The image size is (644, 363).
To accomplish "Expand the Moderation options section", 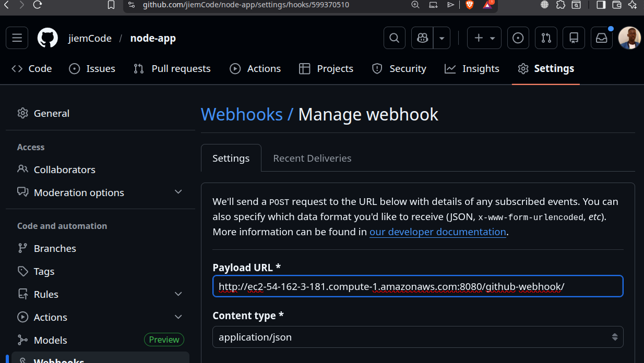I will pyautogui.click(x=178, y=192).
